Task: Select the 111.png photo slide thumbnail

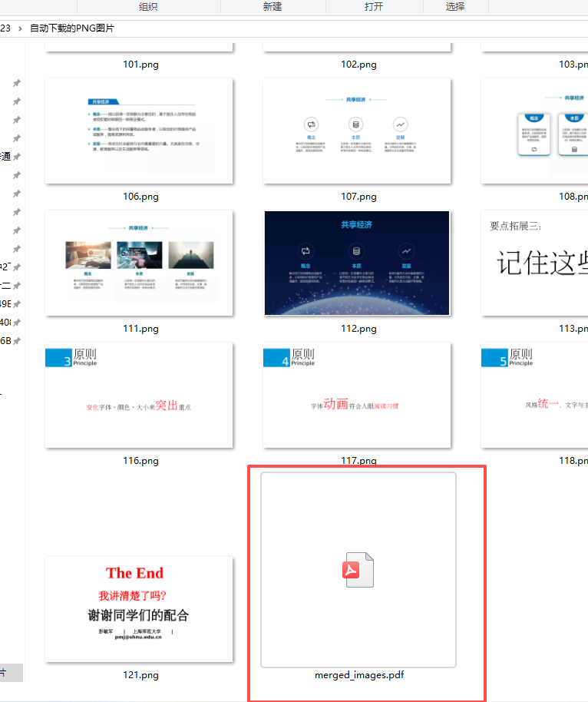Action: 139,263
